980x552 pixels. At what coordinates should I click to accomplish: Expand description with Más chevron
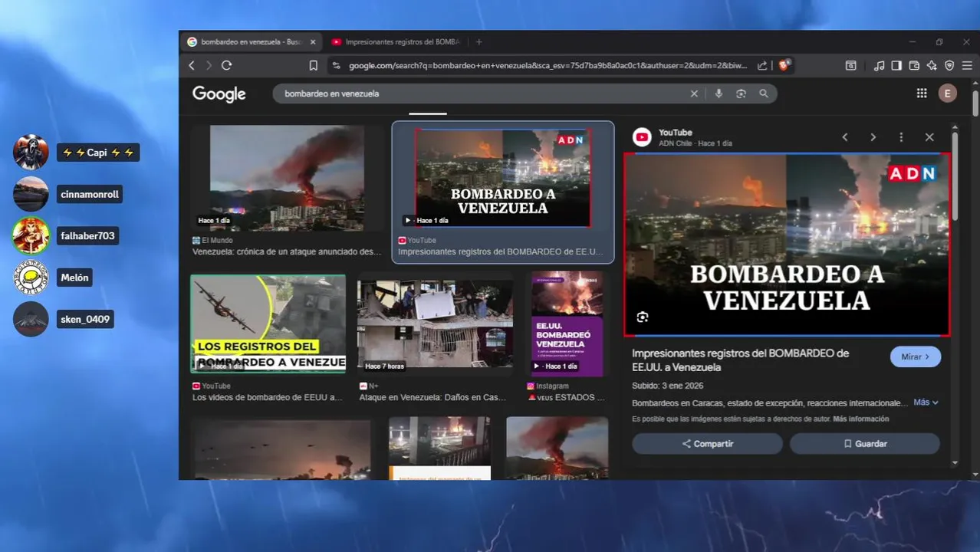(x=926, y=402)
